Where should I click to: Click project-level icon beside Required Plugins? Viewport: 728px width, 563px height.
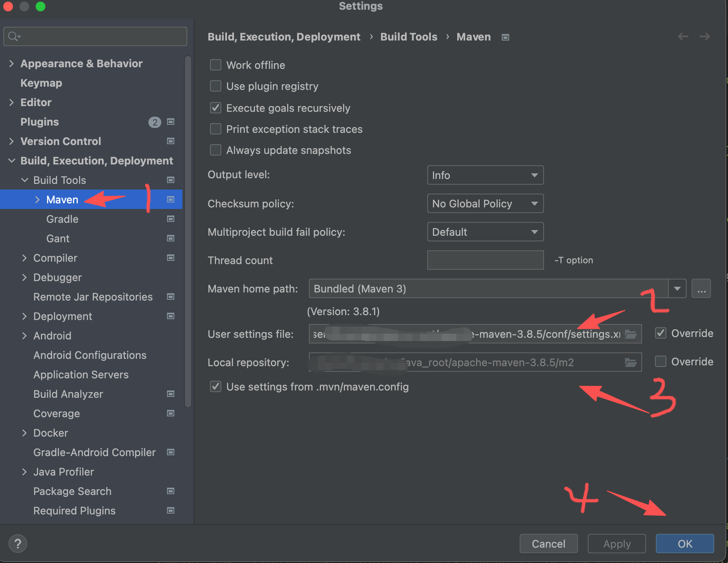pyautogui.click(x=171, y=510)
